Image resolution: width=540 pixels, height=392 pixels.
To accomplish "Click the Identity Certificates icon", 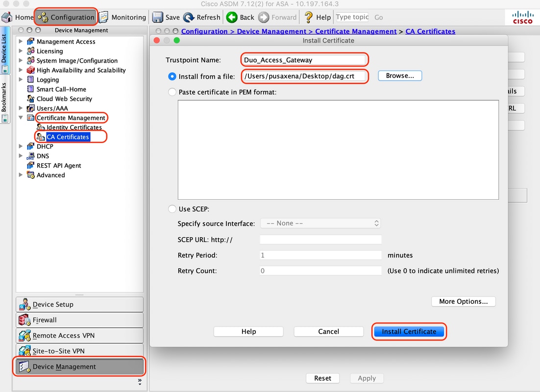I will (41, 127).
